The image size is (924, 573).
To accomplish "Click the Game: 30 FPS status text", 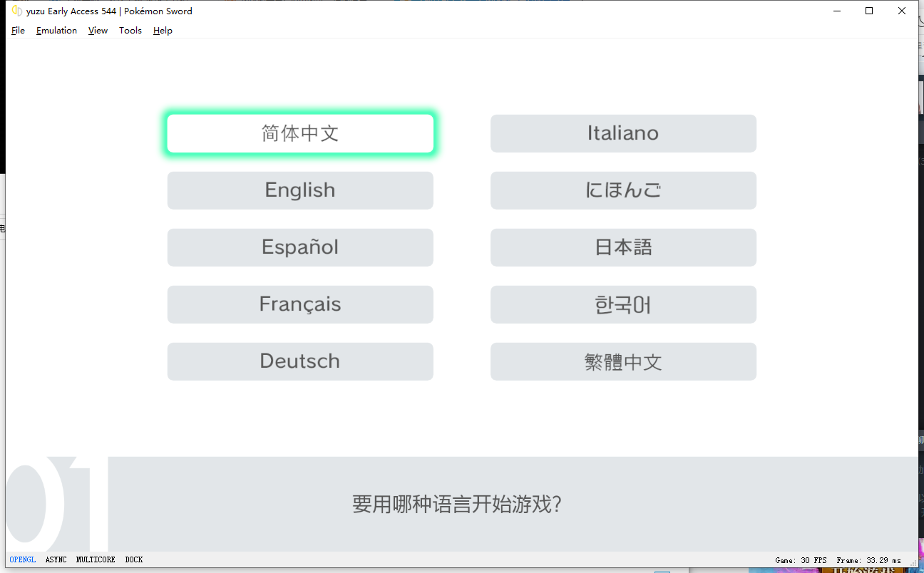I will coord(801,561).
